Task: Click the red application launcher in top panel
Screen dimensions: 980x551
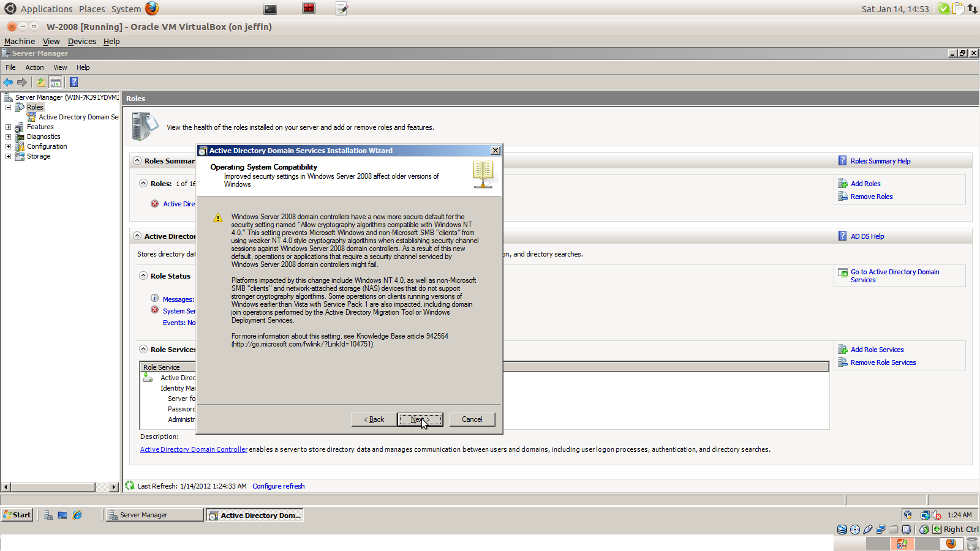Action: (309, 8)
